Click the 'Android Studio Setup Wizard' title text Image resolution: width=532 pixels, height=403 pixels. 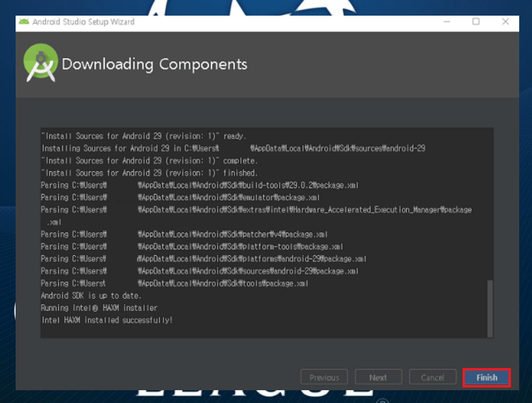click(84, 22)
